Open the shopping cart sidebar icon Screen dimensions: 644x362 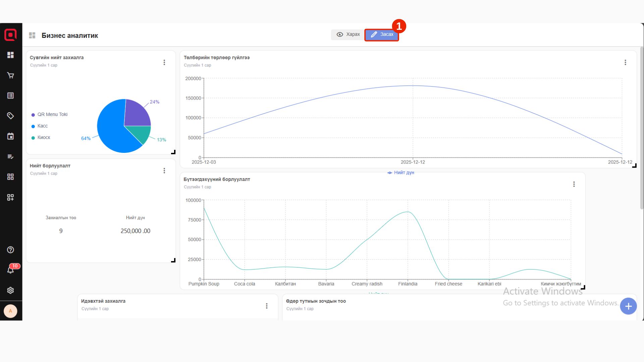pyautogui.click(x=10, y=75)
